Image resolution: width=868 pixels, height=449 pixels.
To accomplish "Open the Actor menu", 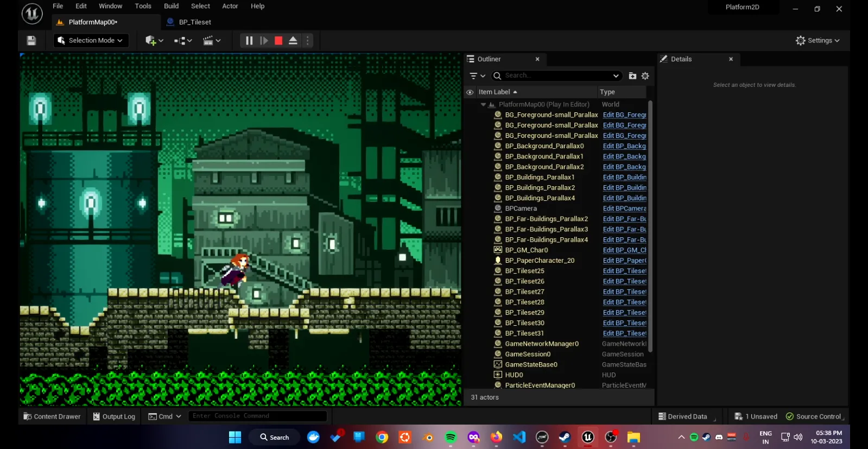I will click(x=230, y=6).
